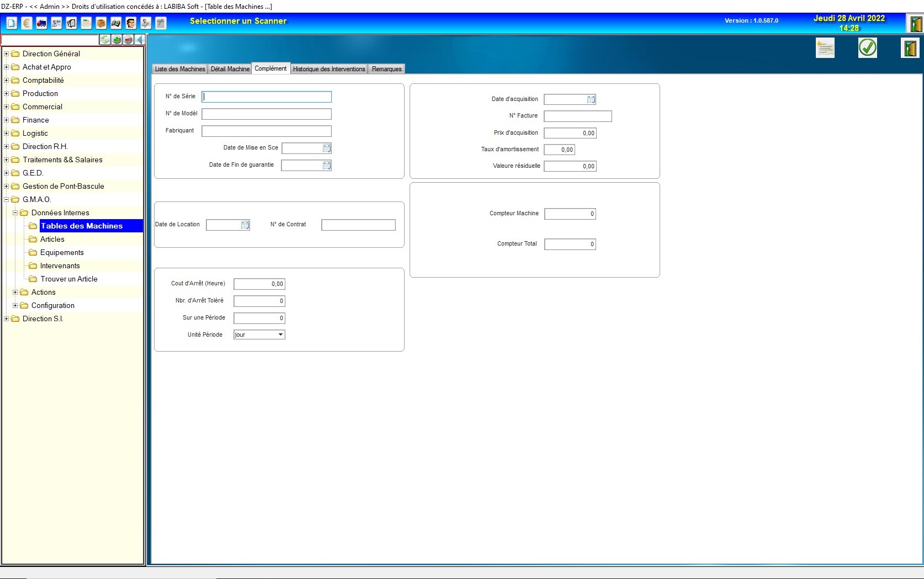Switch to the Détail Machine tab
The width and height of the screenshot is (924, 579).
[230, 69]
